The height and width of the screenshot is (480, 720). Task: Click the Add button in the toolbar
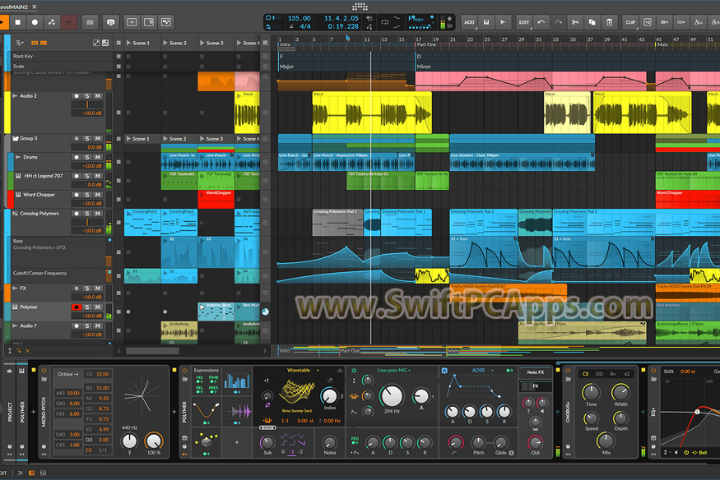click(469, 22)
